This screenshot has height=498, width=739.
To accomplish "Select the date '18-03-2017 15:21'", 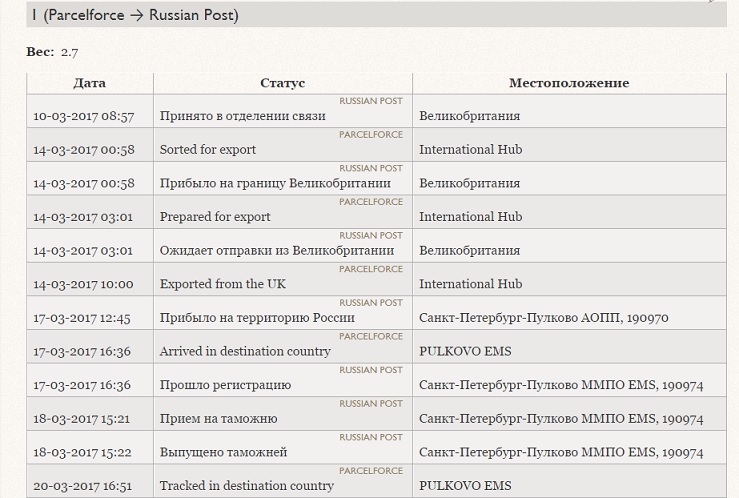I will [x=81, y=419].
